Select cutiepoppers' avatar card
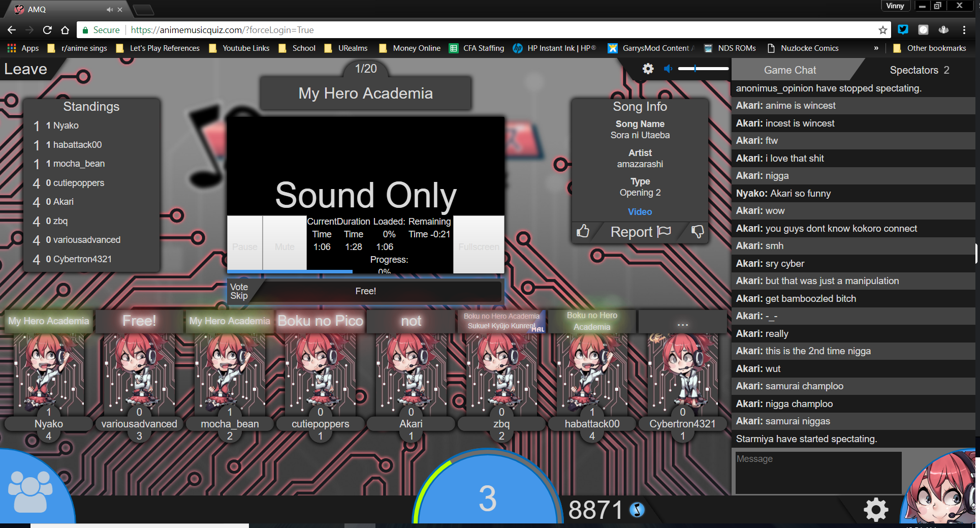This screenshot has width=980, height=528. 321,376
